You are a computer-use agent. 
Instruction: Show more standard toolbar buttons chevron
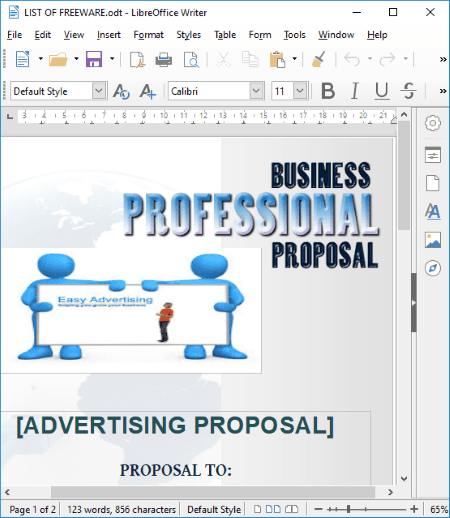pyautogui.click(x=443, y=60)
